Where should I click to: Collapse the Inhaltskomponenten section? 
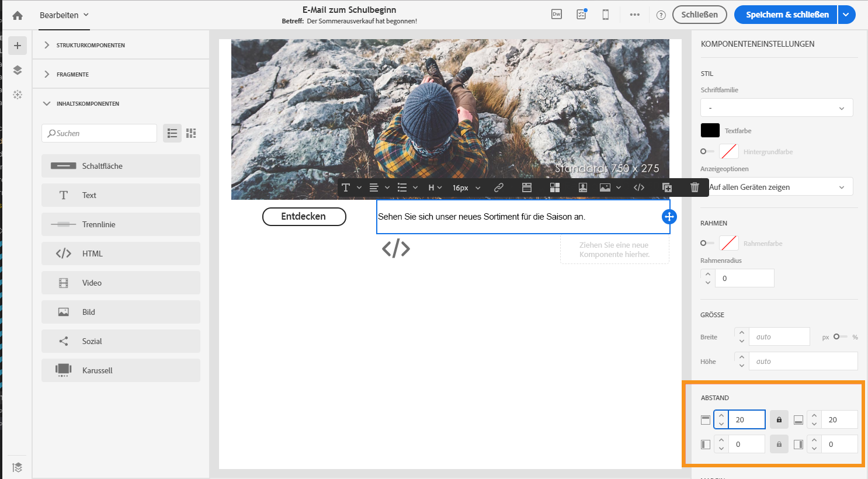(121, 103)
